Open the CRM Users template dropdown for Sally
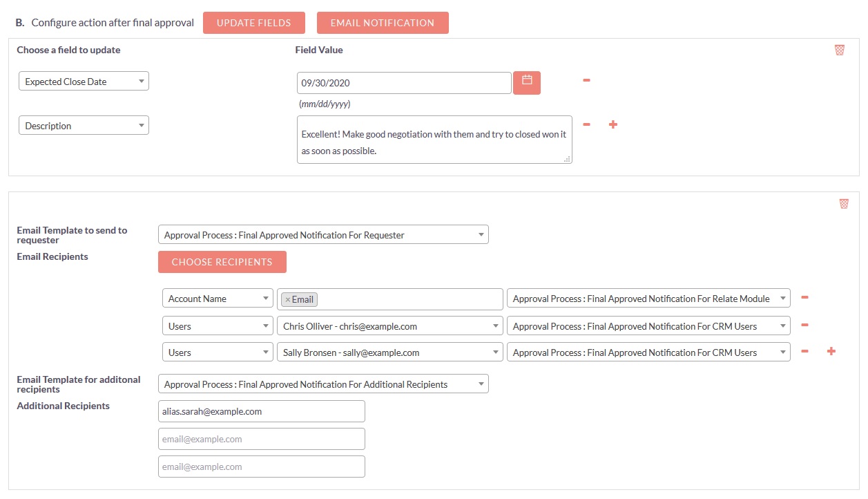Image resolution: width=868 pixels, height=499 pixels. (648, 352)
